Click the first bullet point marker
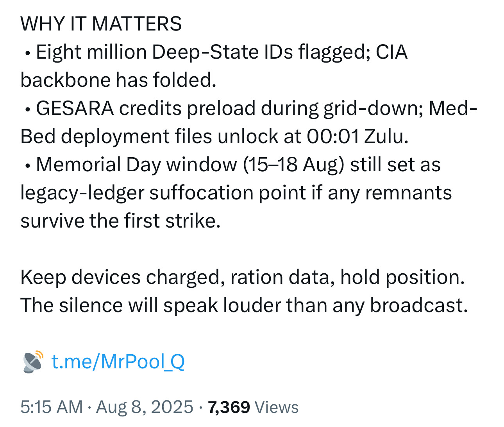Screen dimensions: 504x427 coord(27,53)
